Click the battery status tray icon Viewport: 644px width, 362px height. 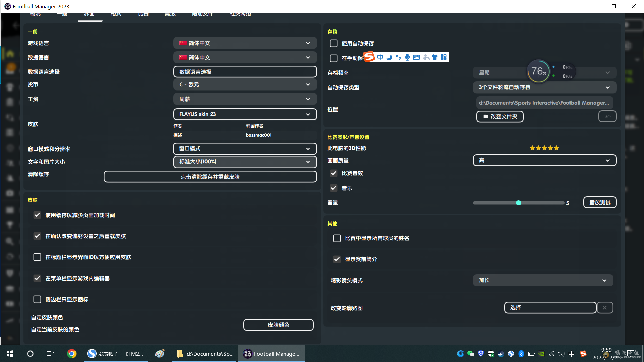[x=531, y=354]
